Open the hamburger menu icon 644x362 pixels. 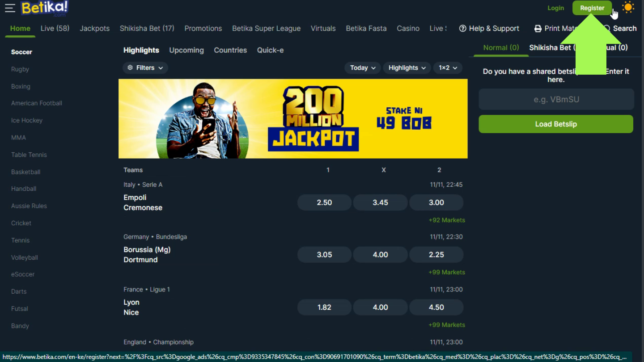click(10, 8)
